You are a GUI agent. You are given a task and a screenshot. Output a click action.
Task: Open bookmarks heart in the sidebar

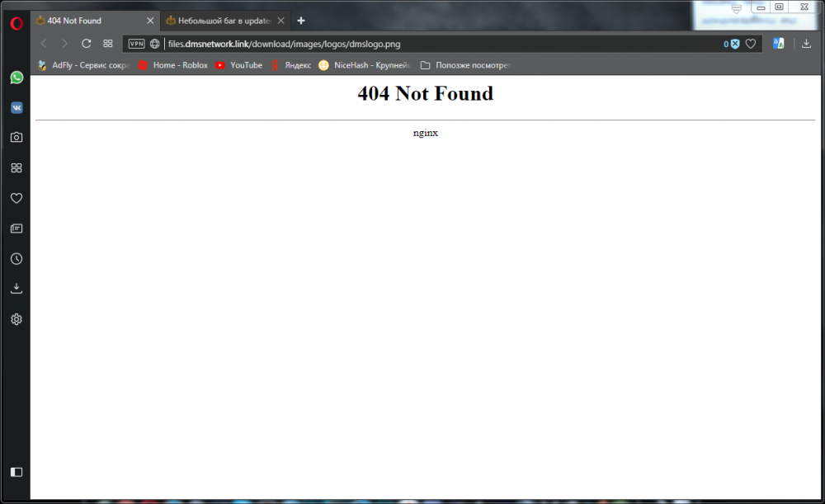(x=16, y=199)
